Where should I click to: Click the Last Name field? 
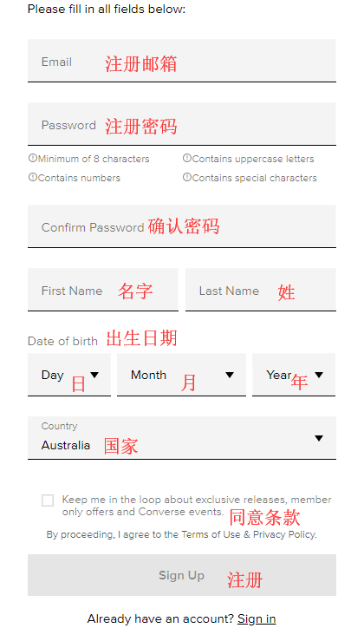tap(260, 290)
